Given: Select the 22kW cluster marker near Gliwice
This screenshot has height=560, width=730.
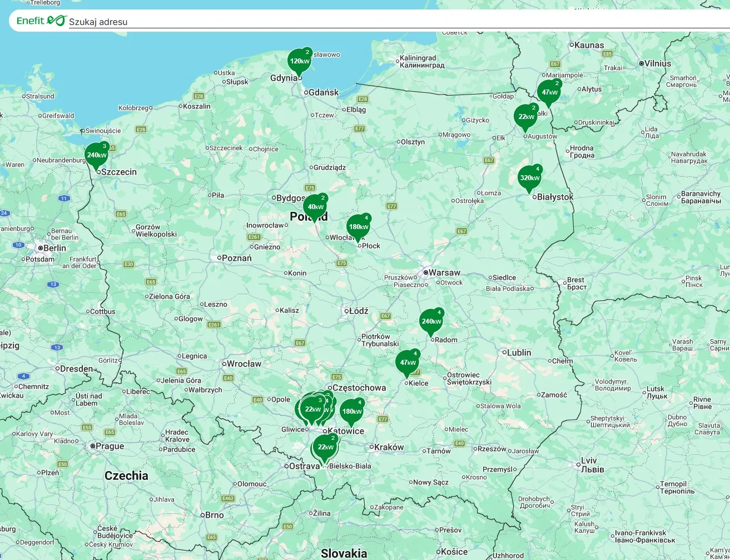Looking at the screenshot, I should pos(312,410).
